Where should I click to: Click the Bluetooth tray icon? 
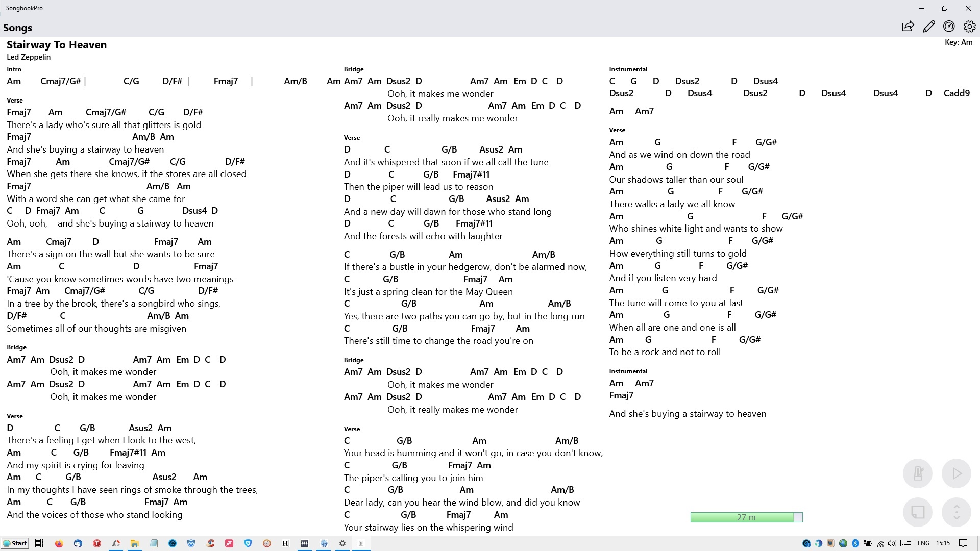[855, 543]
